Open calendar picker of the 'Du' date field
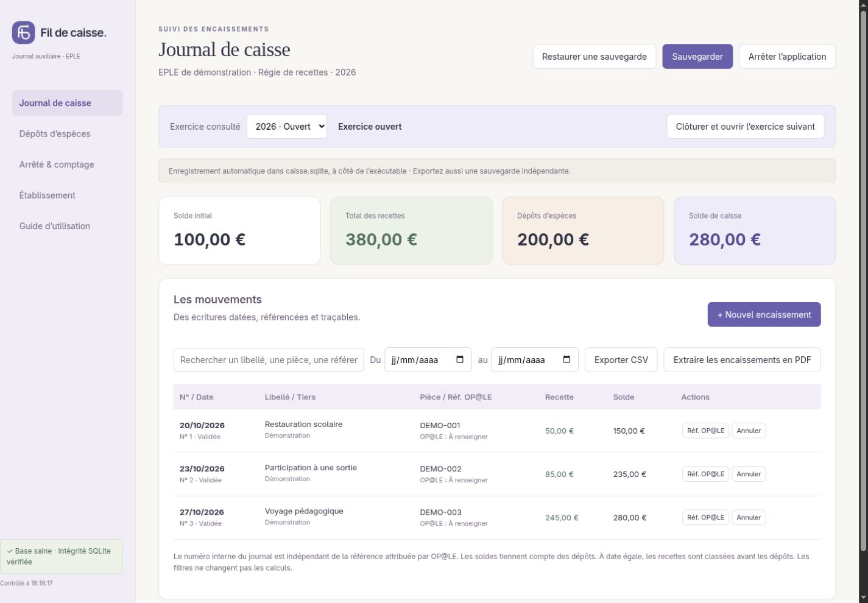The height and width of the screenshot is (603, 868). click(x=460, y=359)
